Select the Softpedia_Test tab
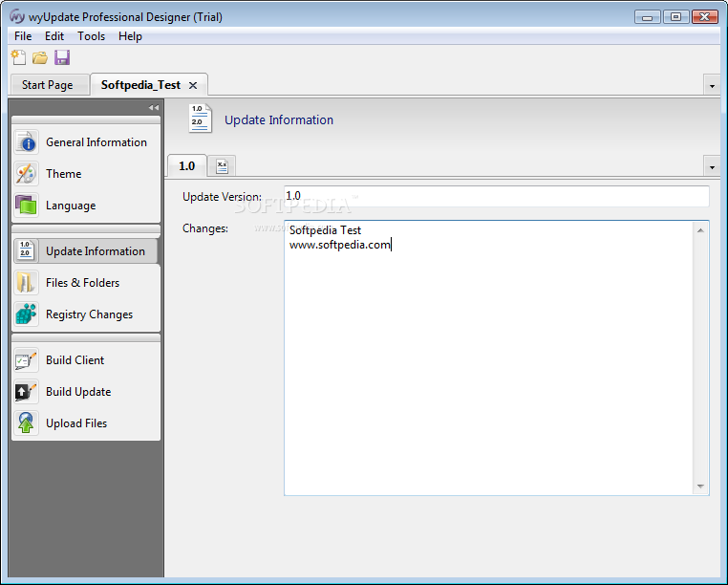 140,85
